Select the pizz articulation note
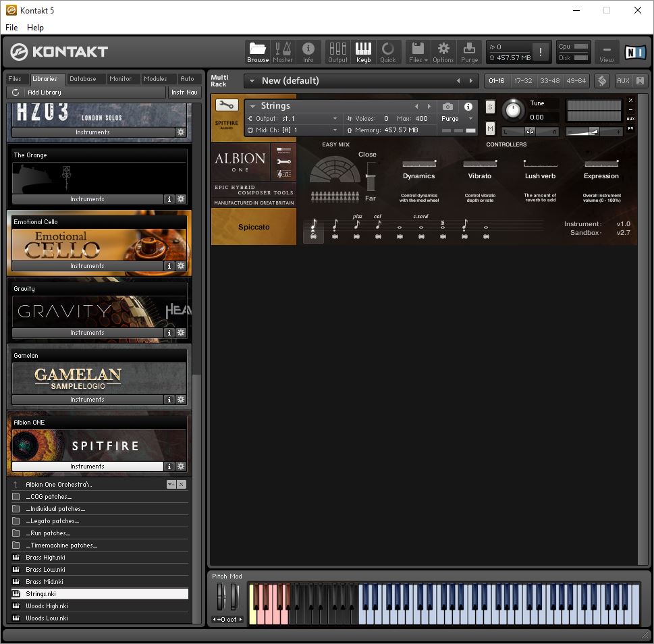The image size is (654, 644). [x=356, y=224]
